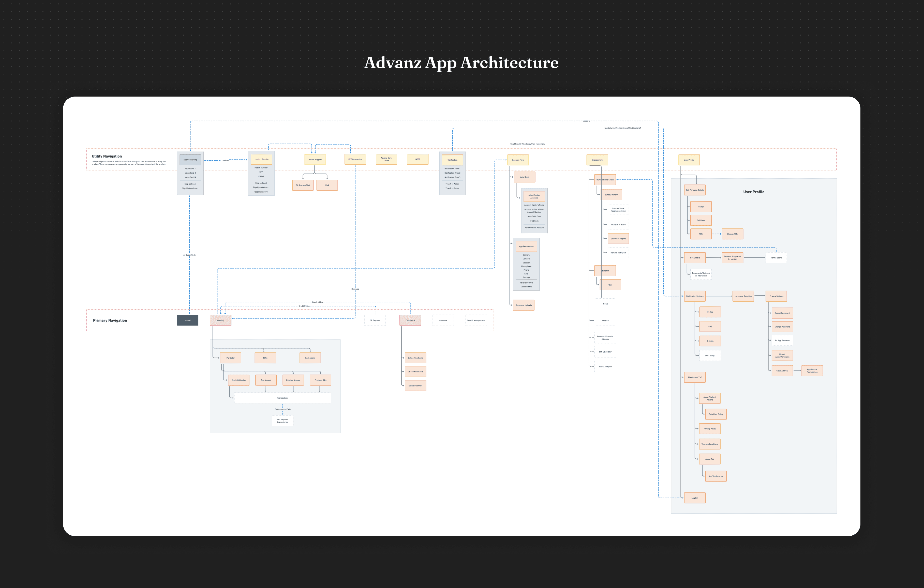Select the Referral box
Screen dimensions: 924x588
(x=605, y=320)
